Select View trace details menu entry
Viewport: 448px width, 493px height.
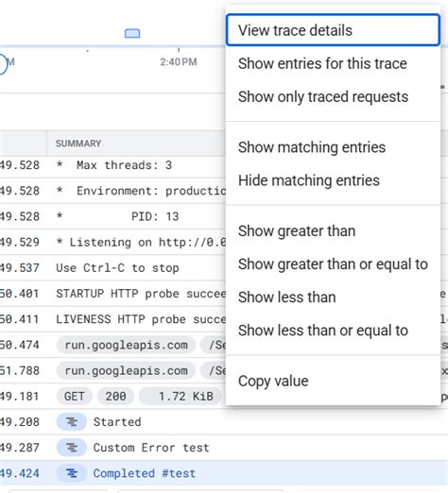[x=333, y=30]
